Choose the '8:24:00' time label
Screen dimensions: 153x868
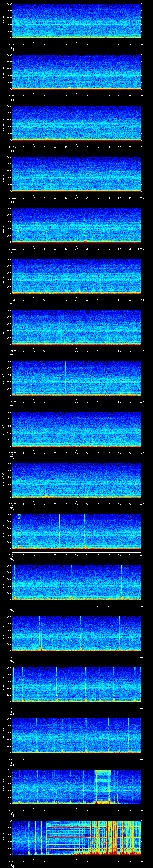point(12,504)
